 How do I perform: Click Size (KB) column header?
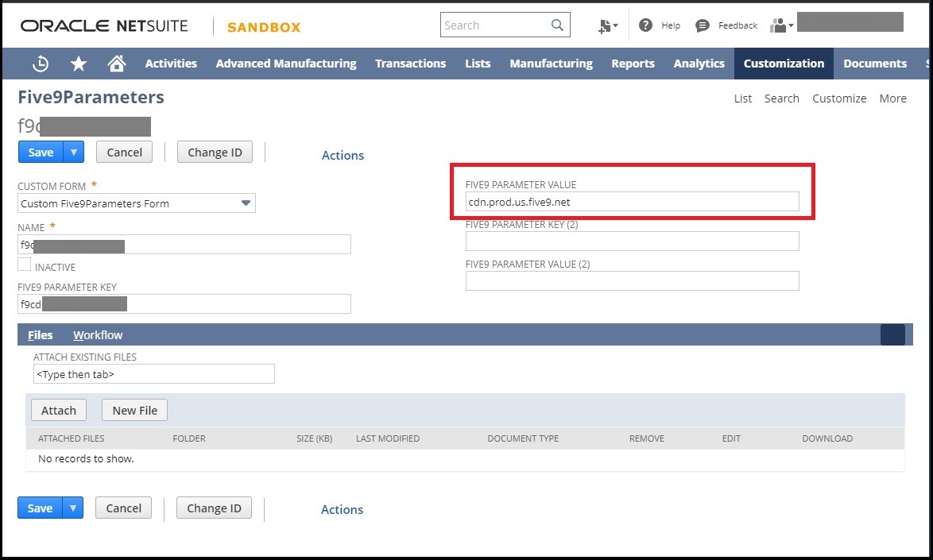point(314,438)
